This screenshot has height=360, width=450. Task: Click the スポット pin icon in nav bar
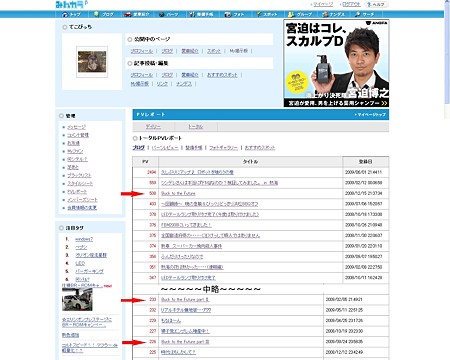259,14
